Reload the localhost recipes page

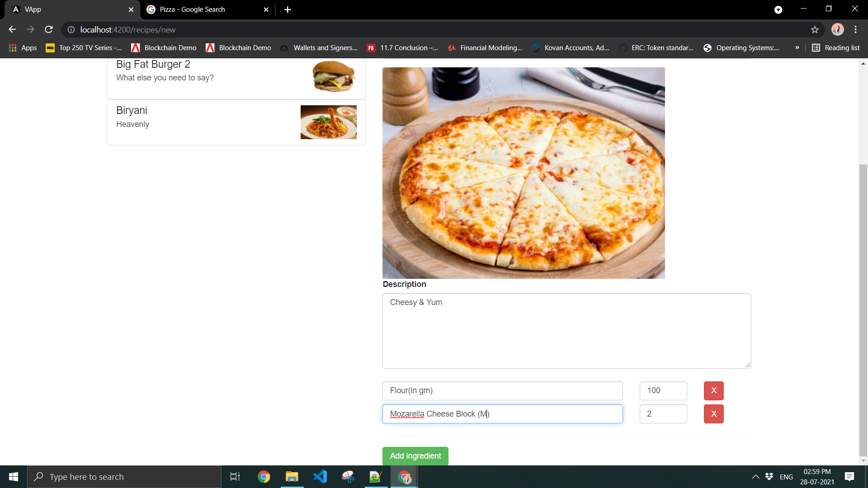click(x=48, y=29)
